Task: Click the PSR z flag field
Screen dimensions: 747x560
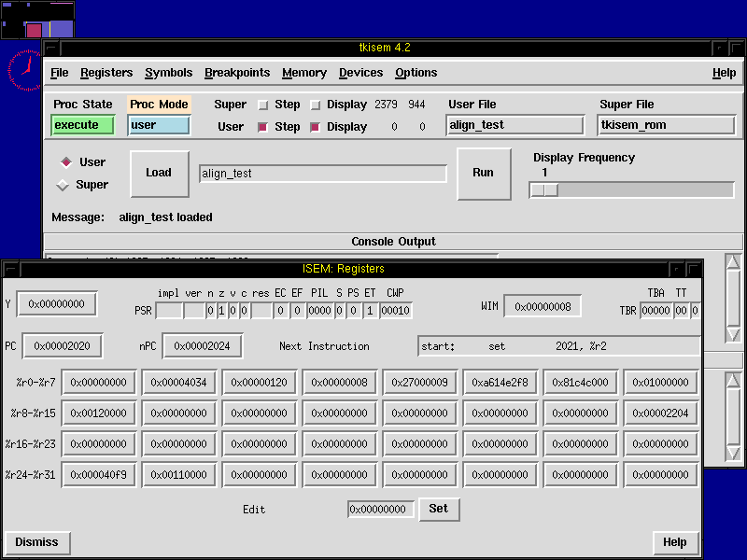Action: click(x=221, y=311)
